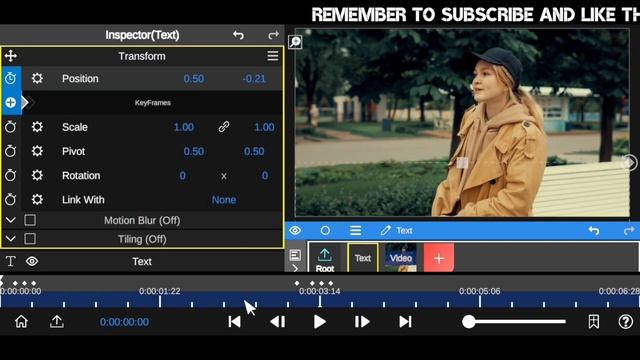640x360 pixels.
Task: Open the help question mark
Action: [625, 322]
